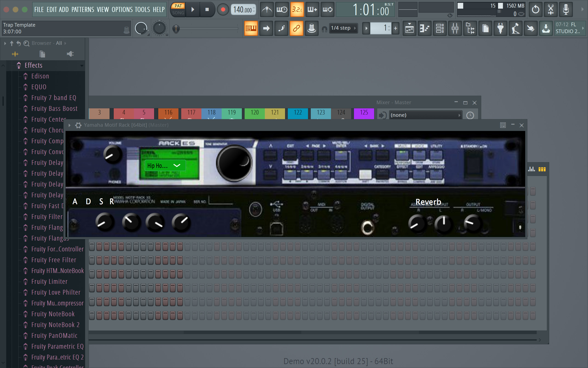Viewport: 588px width, 368px height.
Task: Select mixer track 118
Action: [x=211, y=113]
